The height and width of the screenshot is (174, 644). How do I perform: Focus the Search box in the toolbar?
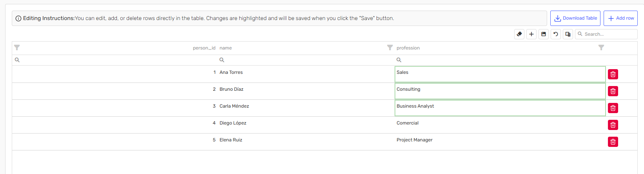coord(609,34)
